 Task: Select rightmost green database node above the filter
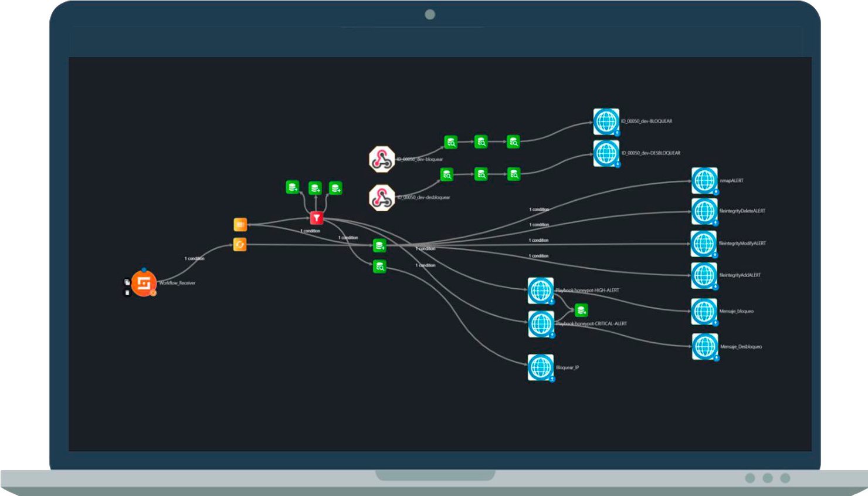(335, 188)
